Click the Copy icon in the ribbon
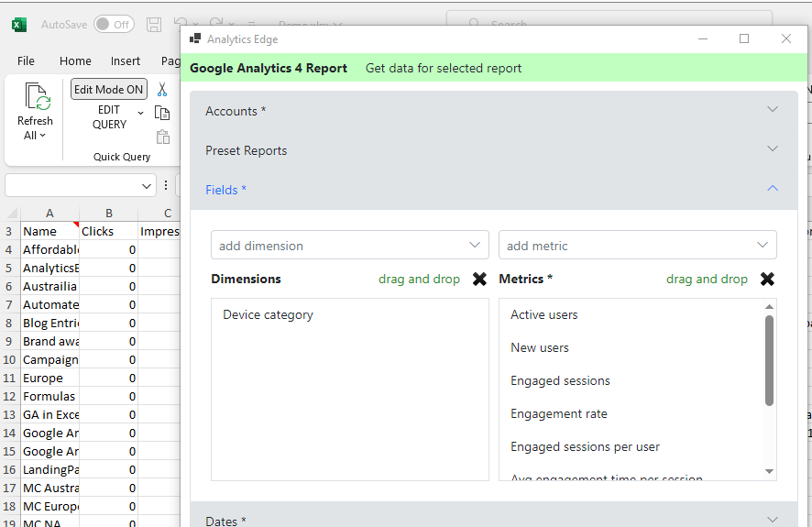Screen dimensions: 812x527 162,113
